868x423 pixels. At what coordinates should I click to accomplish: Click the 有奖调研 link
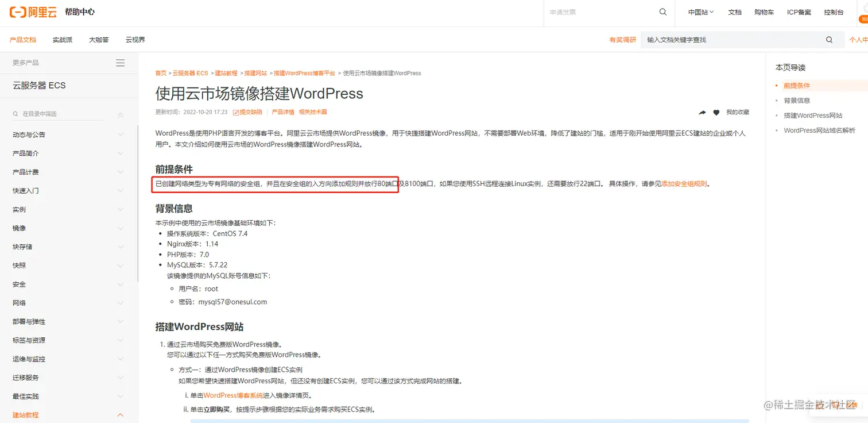(623, 40)
